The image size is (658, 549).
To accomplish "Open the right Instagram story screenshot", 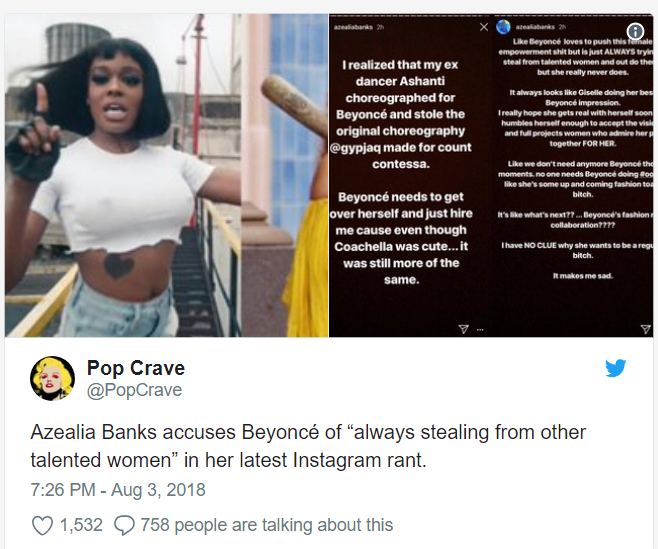I will coord(572,175).
